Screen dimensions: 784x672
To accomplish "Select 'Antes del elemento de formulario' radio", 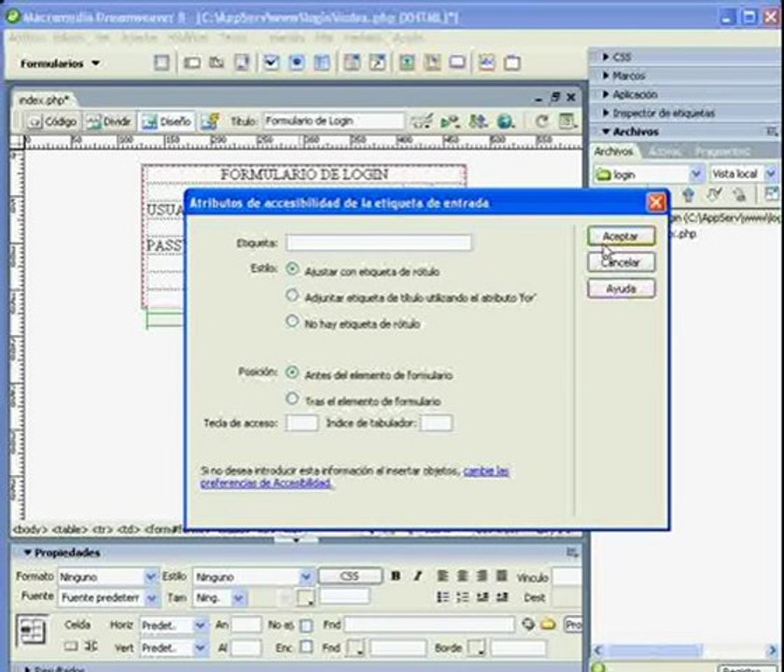I will pos(292,372).
